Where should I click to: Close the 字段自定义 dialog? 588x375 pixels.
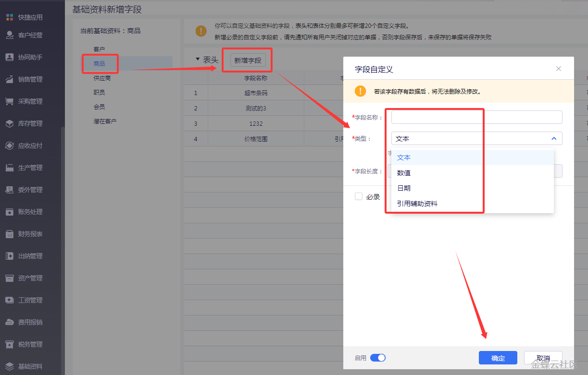[x=559, y=69]
